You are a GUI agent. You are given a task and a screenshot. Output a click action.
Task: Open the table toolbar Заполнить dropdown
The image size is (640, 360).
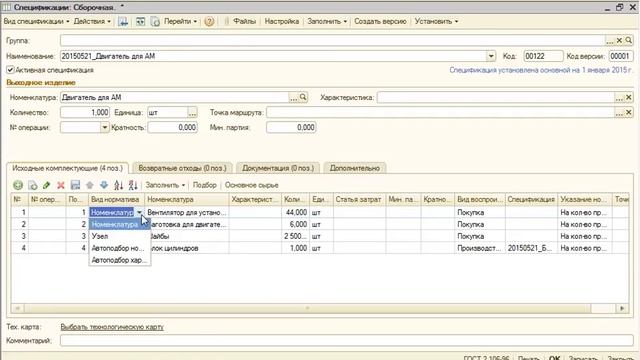(x=165, y=185)
